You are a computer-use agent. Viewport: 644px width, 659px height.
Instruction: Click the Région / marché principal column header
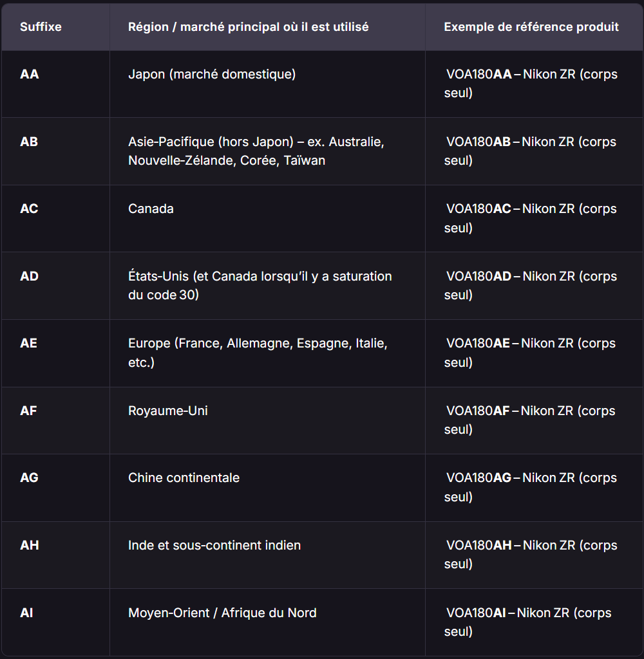point(248,27)
